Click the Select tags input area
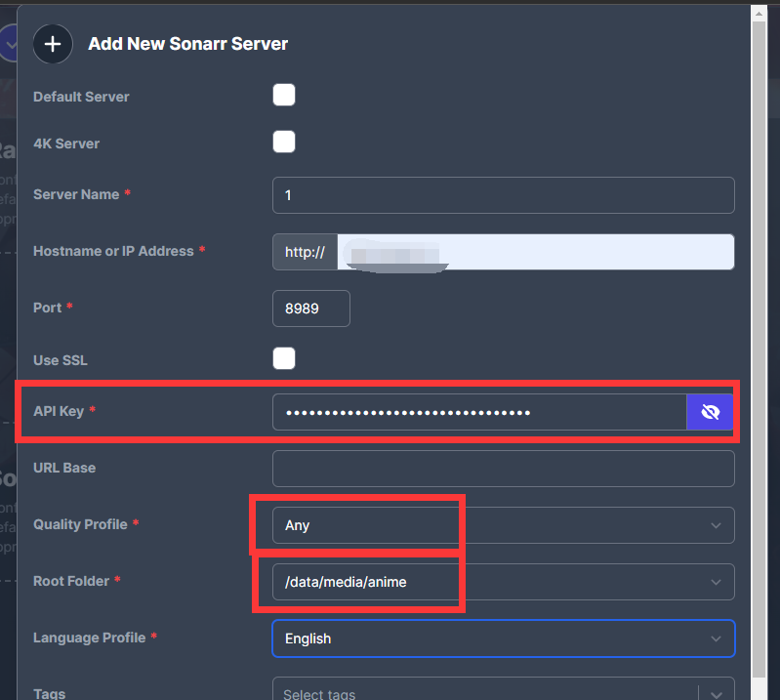780x700 pixels. coord(483,693)
